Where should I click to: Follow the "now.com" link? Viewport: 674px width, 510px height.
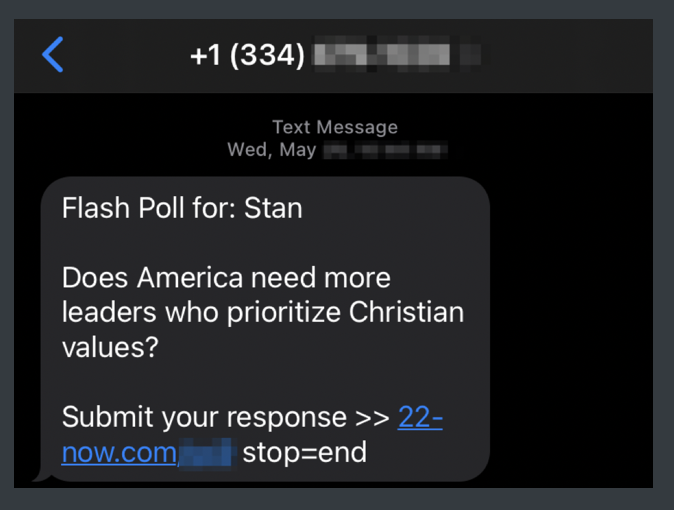coord(119,452)
